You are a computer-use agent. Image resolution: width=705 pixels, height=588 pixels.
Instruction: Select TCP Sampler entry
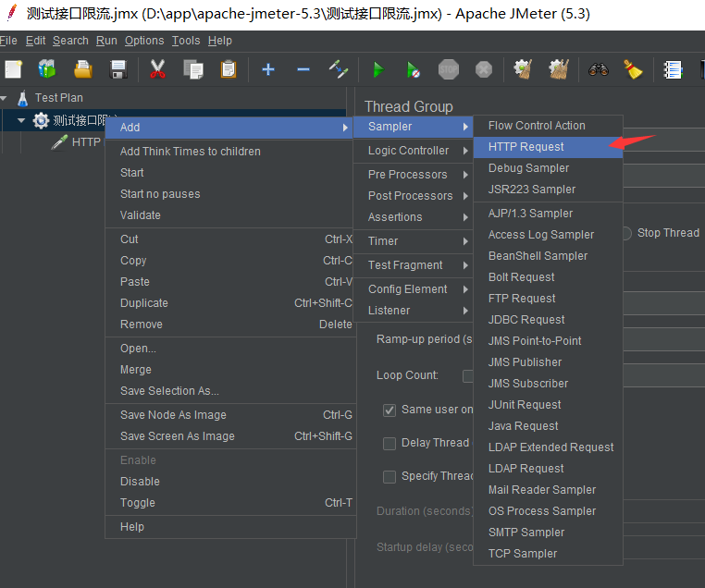tap(548, 554)
